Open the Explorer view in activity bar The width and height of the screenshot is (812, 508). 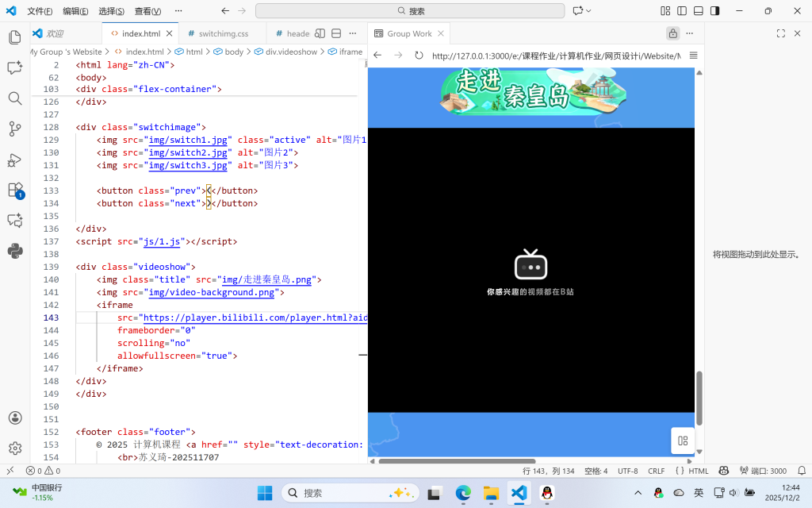pyautogui.click(x=14, y=37)
